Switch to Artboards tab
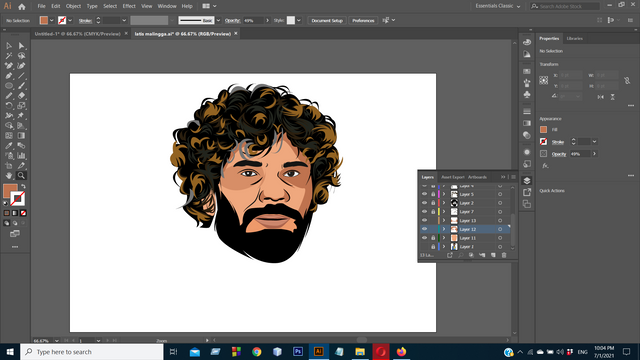The width and height of the screenshot is (640, 360). tap(477, 177)
